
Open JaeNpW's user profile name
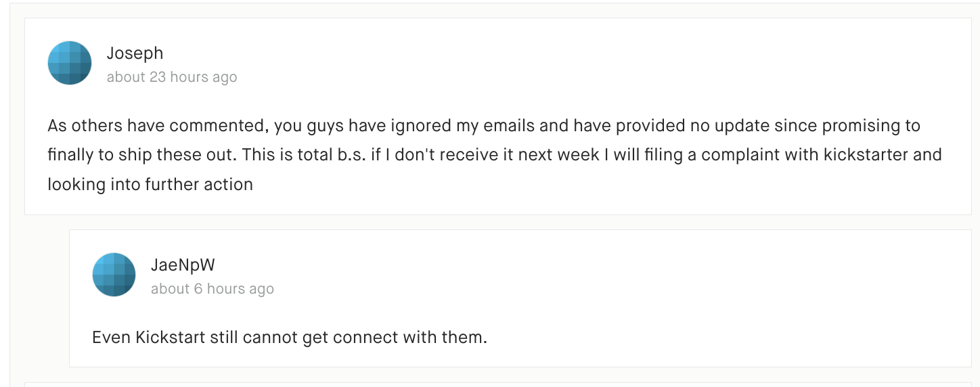click(183, 265)
